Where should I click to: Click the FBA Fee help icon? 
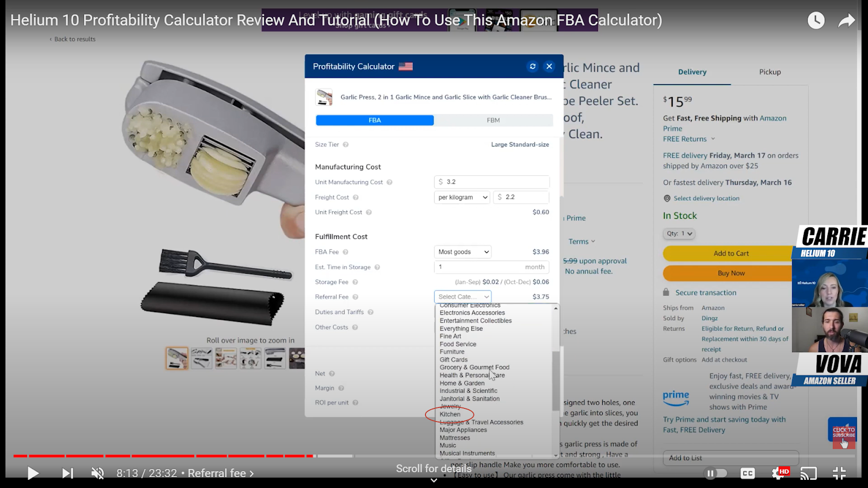346,252
